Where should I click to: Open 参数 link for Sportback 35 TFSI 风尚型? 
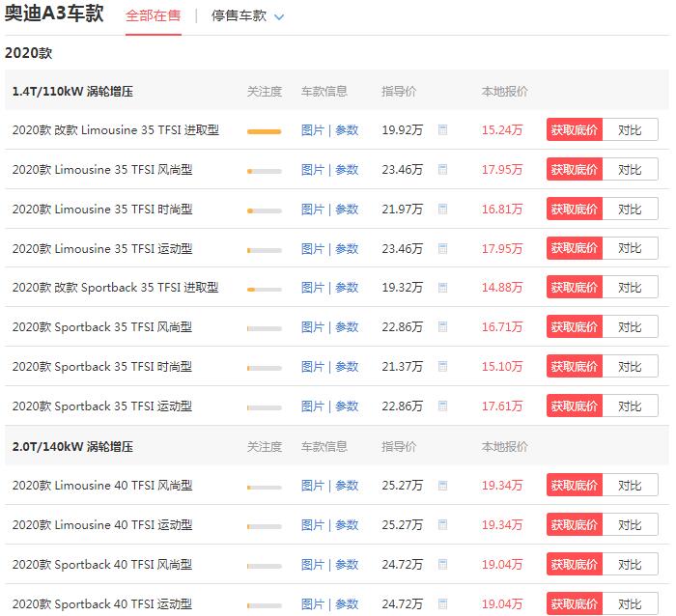point(347,326)
